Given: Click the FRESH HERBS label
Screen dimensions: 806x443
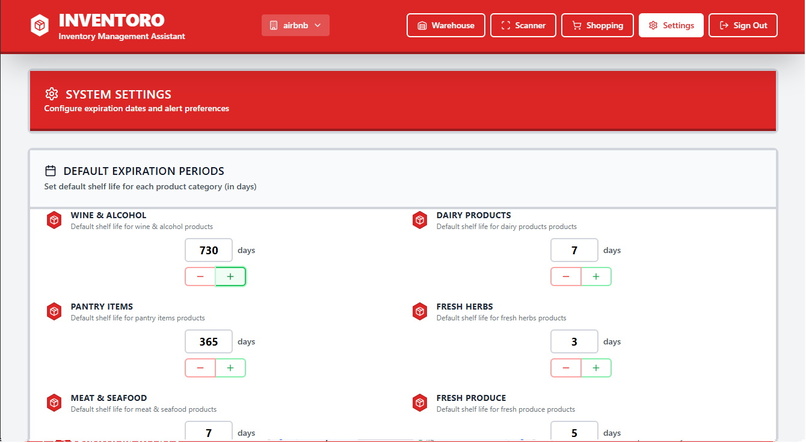Looking at the screenshot, I should [465, 307].
